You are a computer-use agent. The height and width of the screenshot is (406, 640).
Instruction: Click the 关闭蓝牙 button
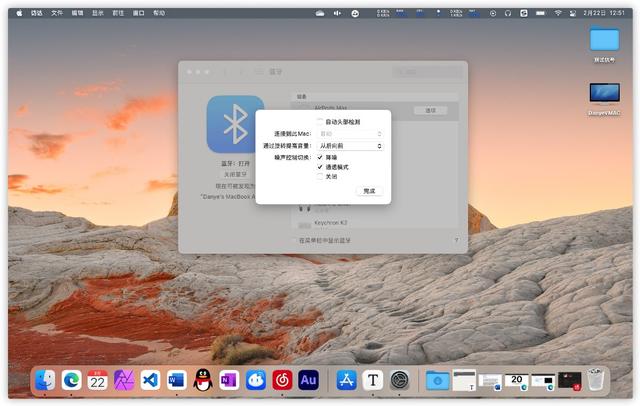click(236, 174)
